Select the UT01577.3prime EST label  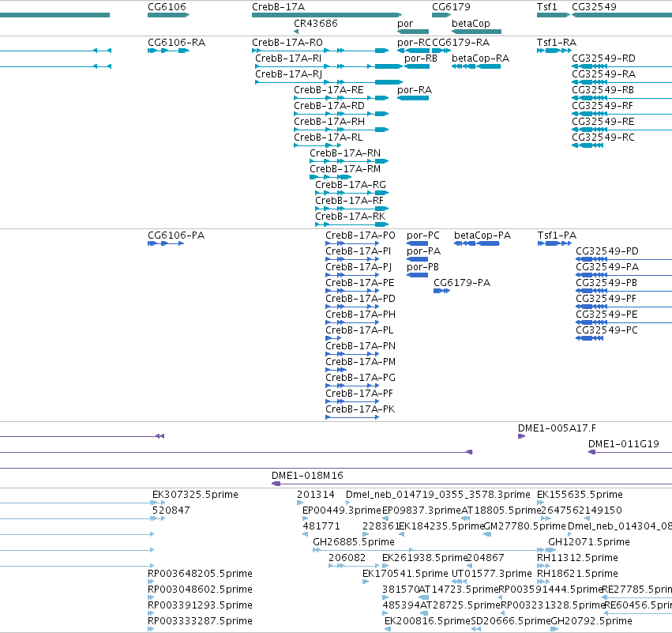click(x=492, y=574)
